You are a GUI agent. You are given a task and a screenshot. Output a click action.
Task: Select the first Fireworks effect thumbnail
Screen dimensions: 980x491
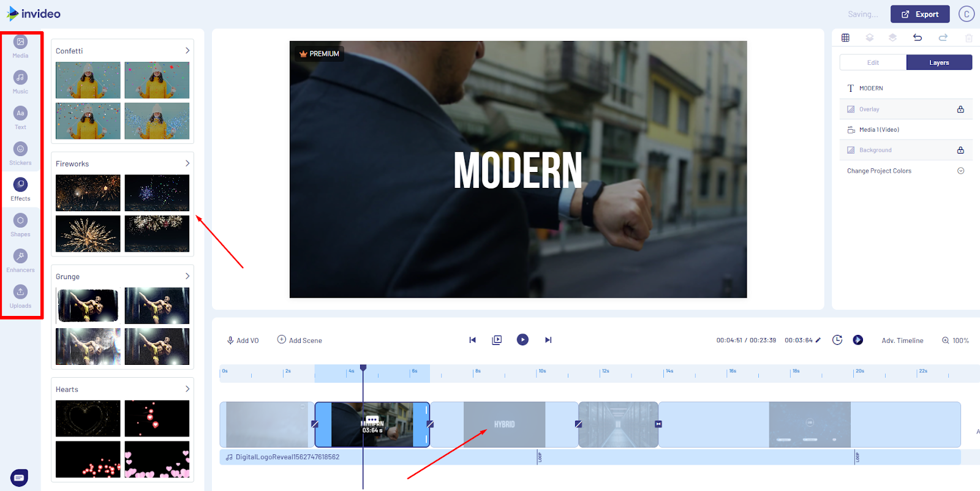pos(88,193)
